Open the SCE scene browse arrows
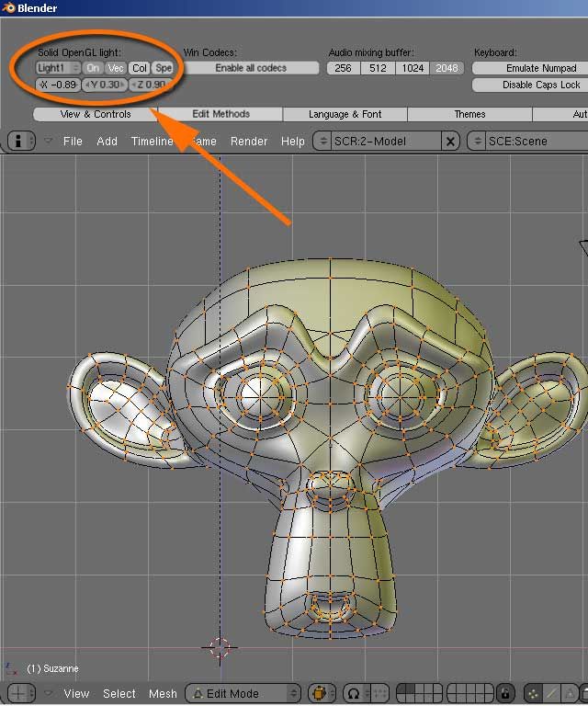The width and height of the screenshot is (588, 706). pyautogui.click(x=477, y=142)
